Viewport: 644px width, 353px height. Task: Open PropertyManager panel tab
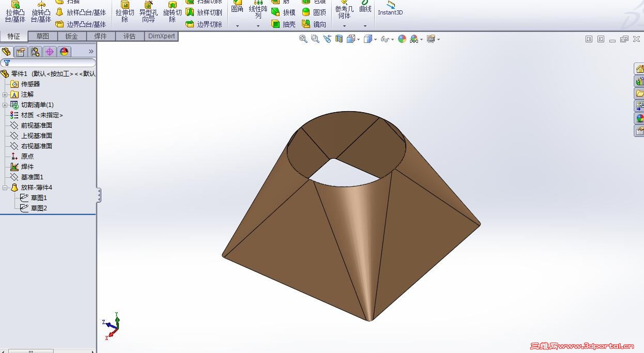(x=21, y=52)
